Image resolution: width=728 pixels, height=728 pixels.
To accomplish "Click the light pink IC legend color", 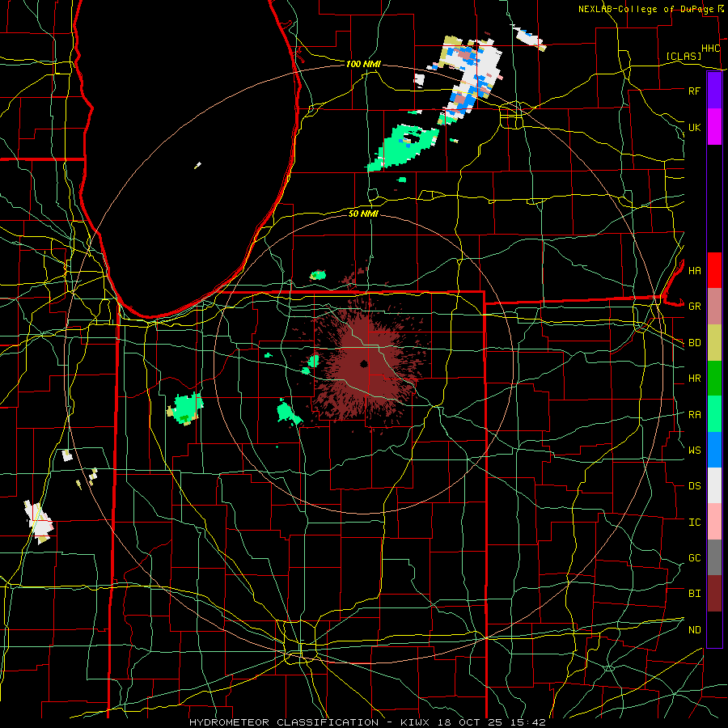I will [714, 522].
